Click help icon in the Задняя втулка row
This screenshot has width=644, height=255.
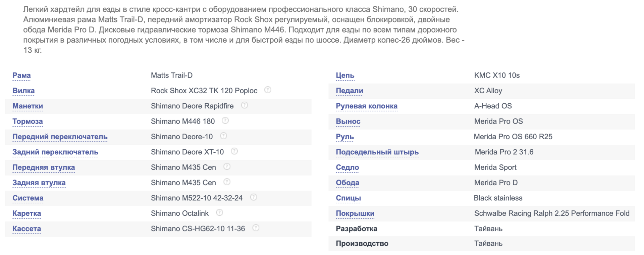[227, 182]
